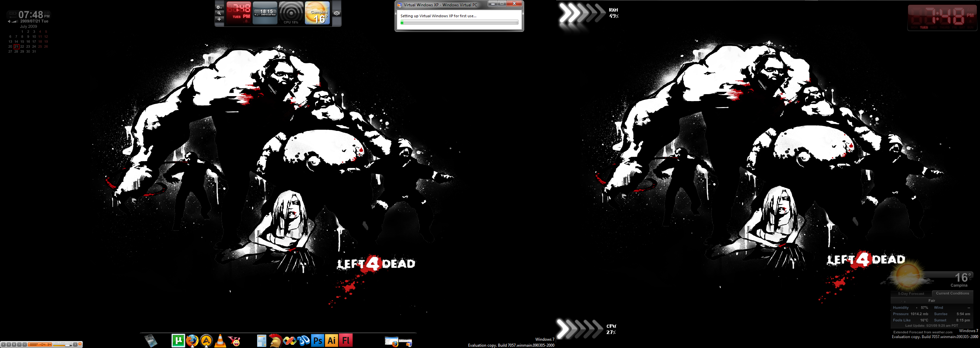
Task: Click the concentric rings button on gadget bar
Action: coord(337,13)
